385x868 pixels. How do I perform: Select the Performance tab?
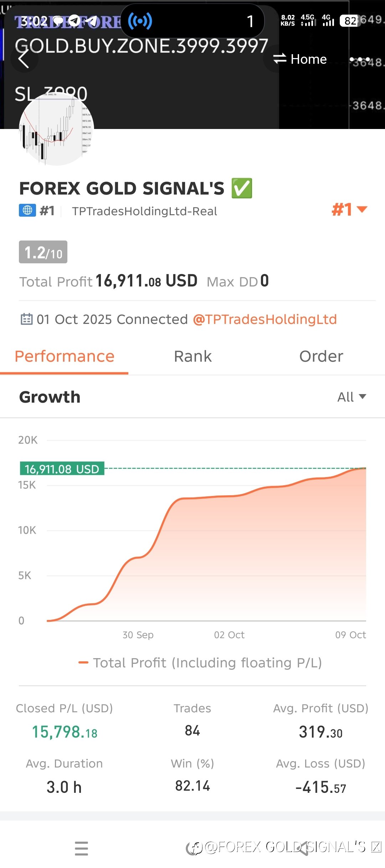[65, 356]
